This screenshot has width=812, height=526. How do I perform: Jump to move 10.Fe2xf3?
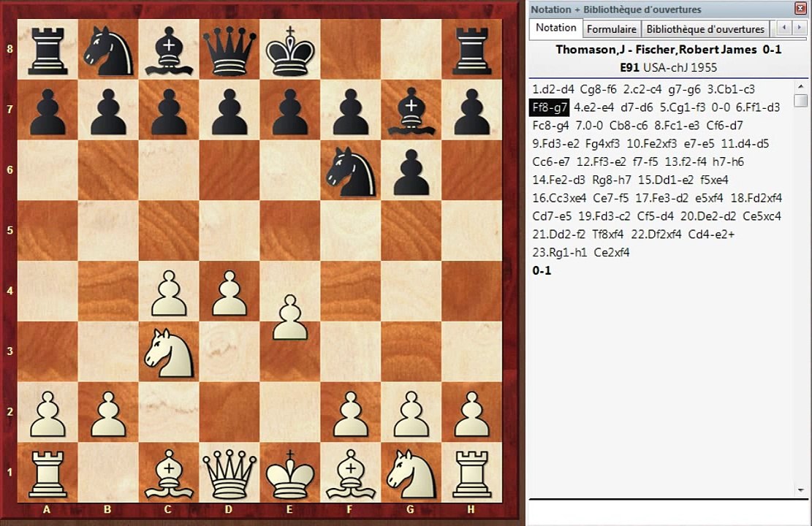pos(651,143)
